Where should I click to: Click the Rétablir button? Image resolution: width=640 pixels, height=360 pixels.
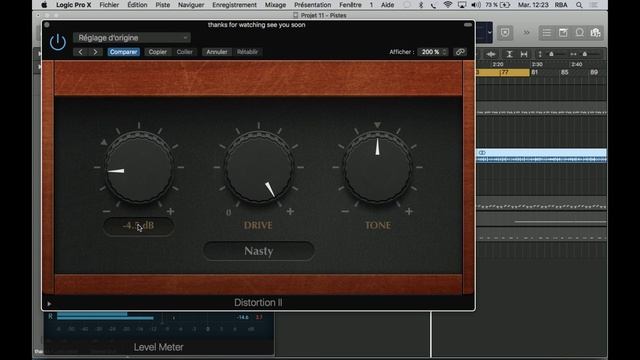[247, 52]
